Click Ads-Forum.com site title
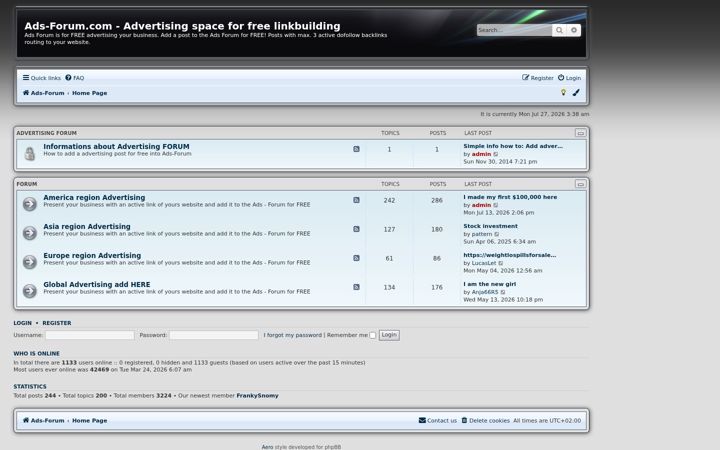The width and height of the screenshot is (720, 450). click(x=182, y=26)
